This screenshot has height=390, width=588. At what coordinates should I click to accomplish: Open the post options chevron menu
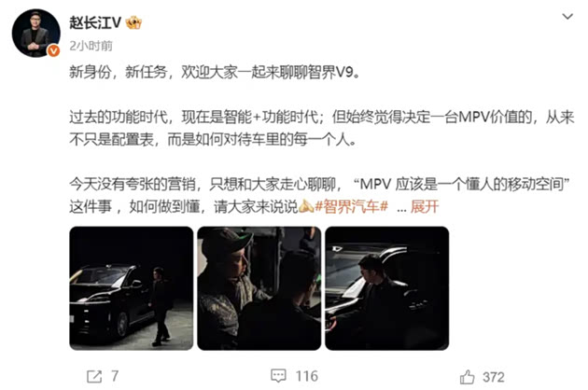coord(567,17)
